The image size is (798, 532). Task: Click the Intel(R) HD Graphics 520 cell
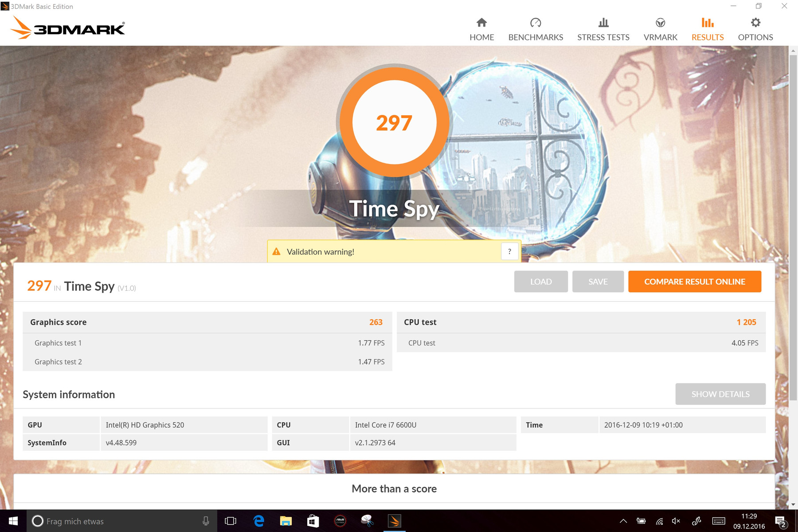pos(184,425)
